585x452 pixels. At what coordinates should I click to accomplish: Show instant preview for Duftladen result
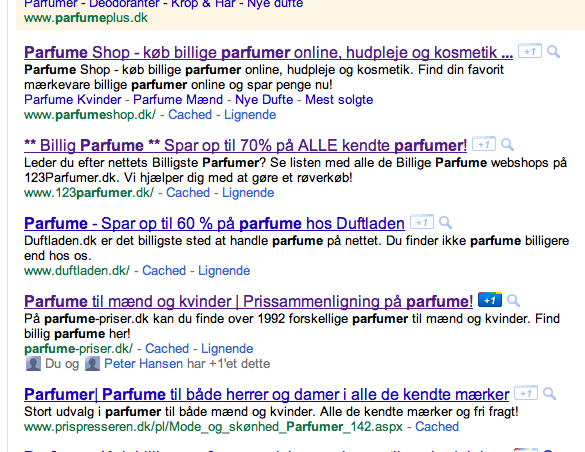(445, 223)
